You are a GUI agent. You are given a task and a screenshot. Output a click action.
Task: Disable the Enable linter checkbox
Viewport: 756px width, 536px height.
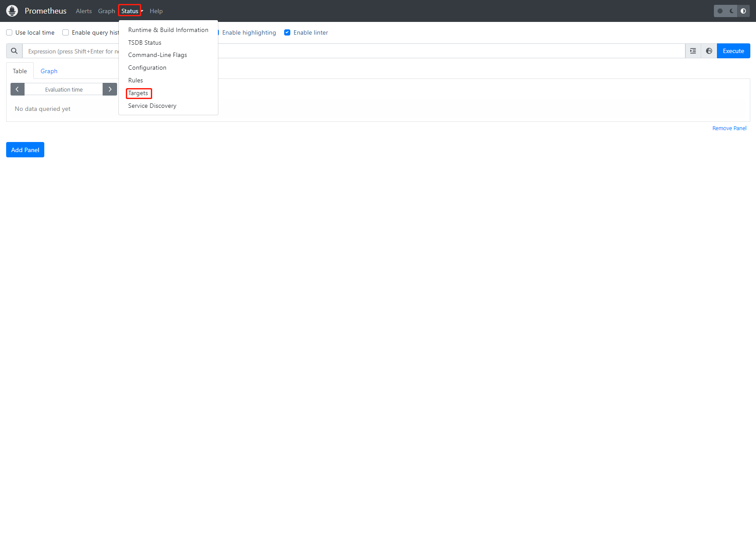coord(287,32)
